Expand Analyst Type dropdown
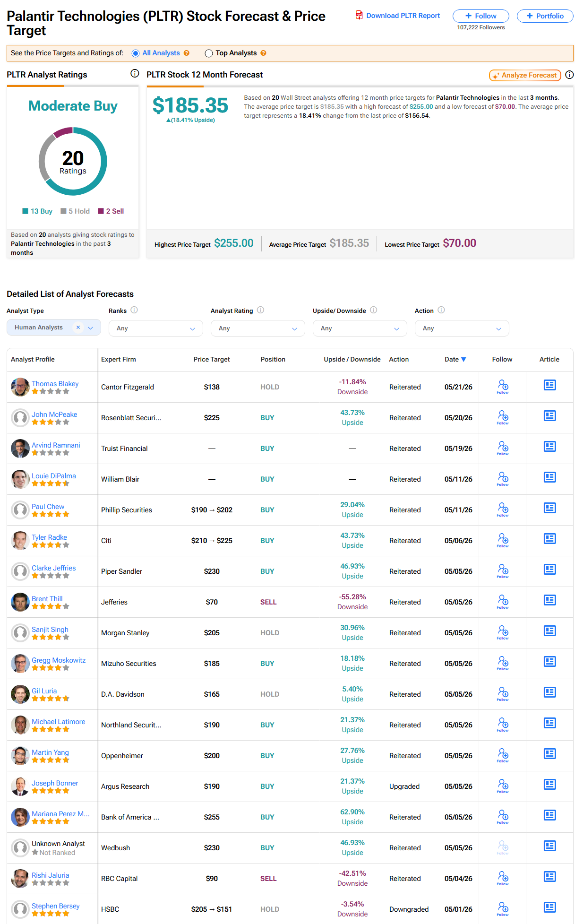This screenshot has height=924, width=575. point(91,328)
